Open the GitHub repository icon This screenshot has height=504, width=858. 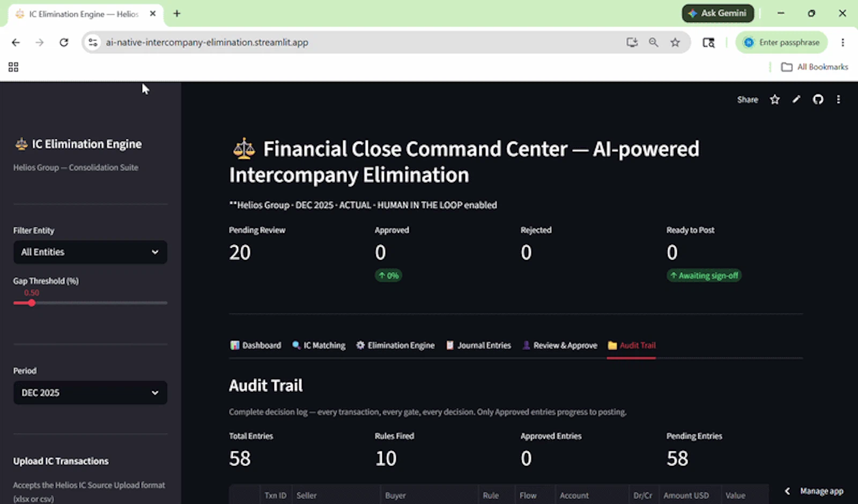(818, 100)
